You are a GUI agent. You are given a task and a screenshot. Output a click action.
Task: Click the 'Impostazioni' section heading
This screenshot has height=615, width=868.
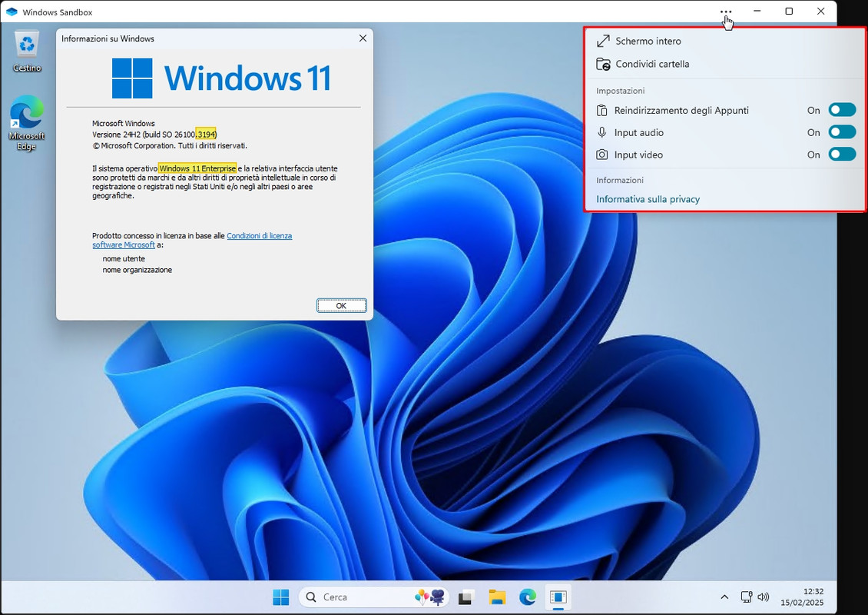tap(621, 91)
